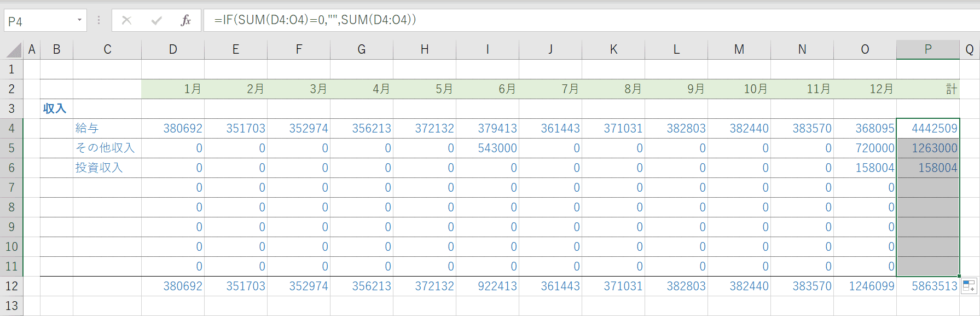Open the Auto Fill Options icon
This screenshot has height=316, width=980.
pyautogui.click(x=969, y=286)
